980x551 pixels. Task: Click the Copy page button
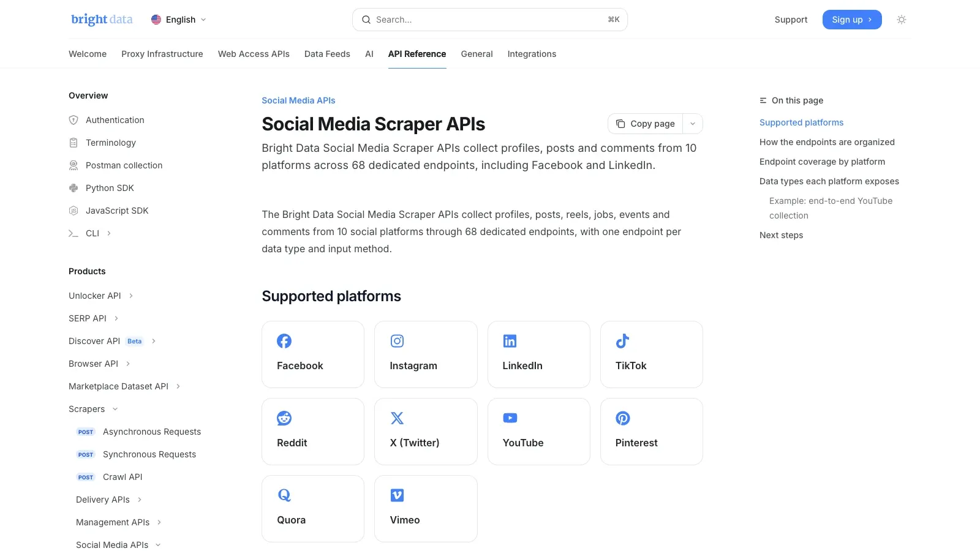[646, 124]
